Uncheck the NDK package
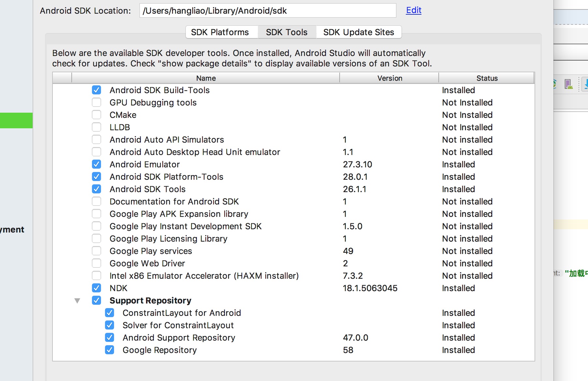588x381 pixels. (x=96, y=288)
